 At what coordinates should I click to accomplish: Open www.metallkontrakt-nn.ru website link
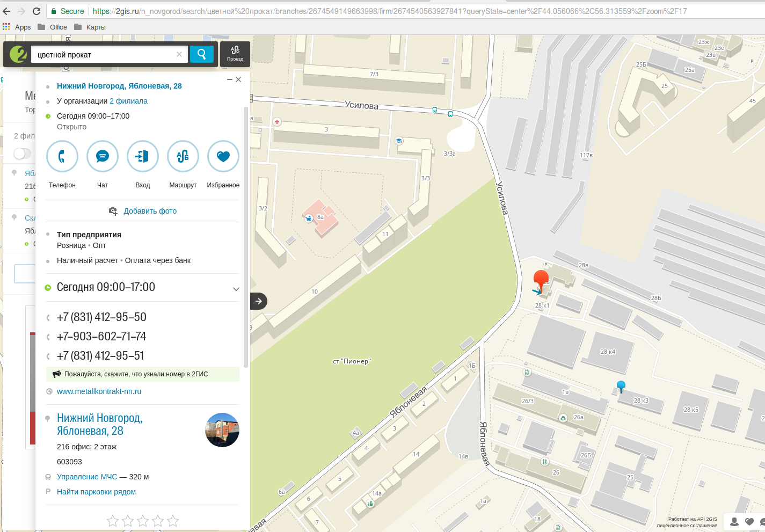tap(99, 391)
